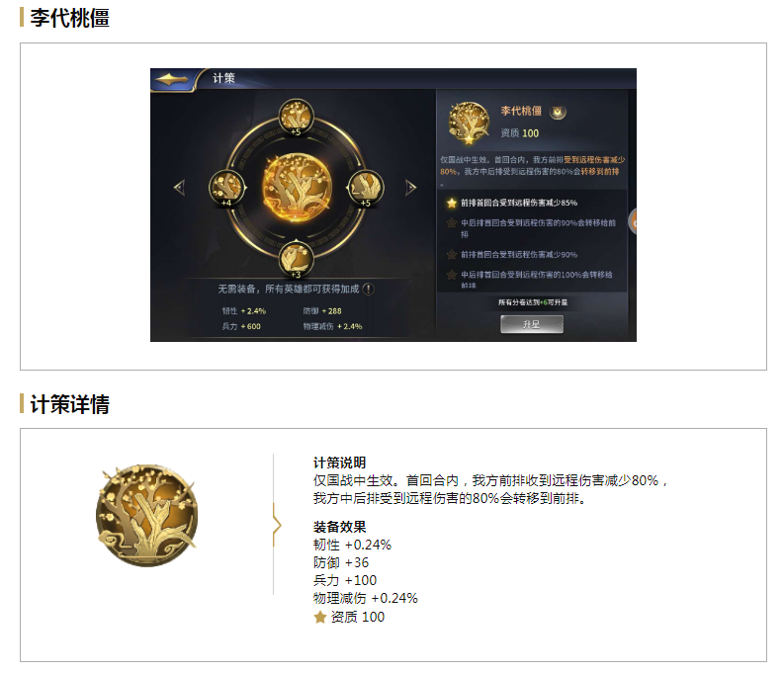Click the 升星 upgrade button
784x674 pixels.
tap(532, 324)
